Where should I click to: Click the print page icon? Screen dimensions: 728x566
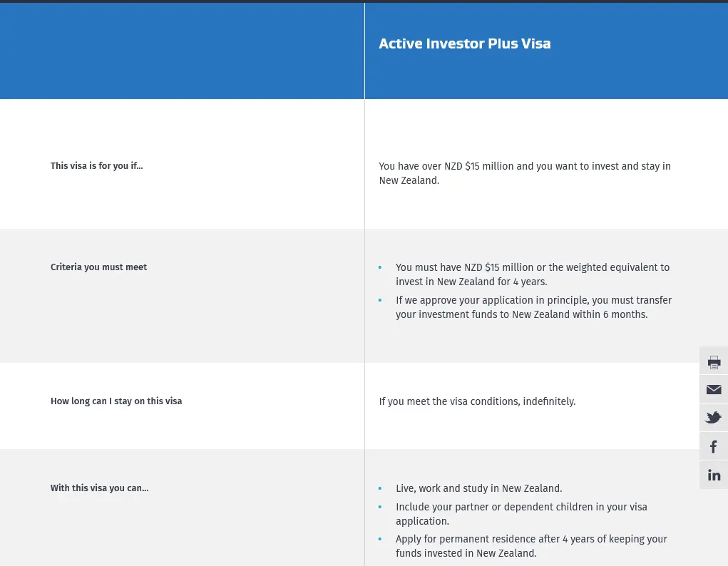point(714,361)
